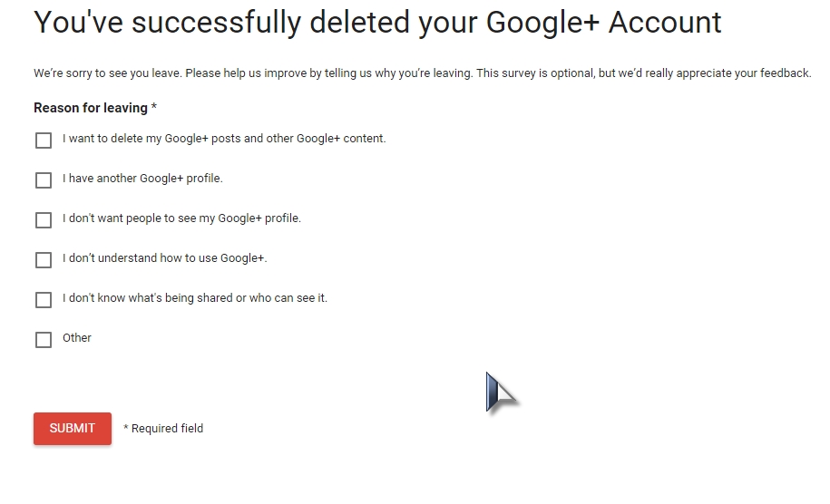
Task: Submit the survey with the red SUBMIT button
Action: 73,429
